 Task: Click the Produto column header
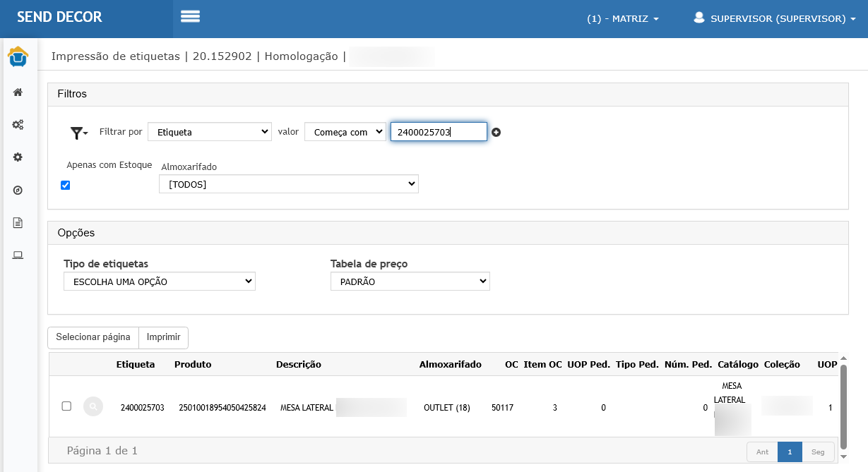(x=193, y=365)
